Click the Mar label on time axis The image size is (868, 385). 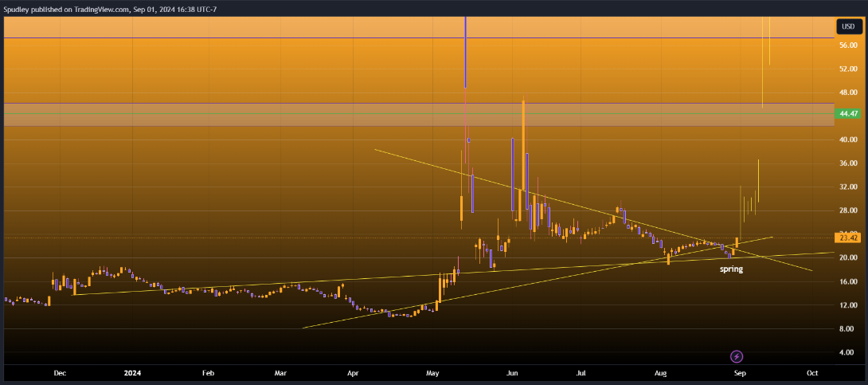pyautogui.click(x=280, y=373)
